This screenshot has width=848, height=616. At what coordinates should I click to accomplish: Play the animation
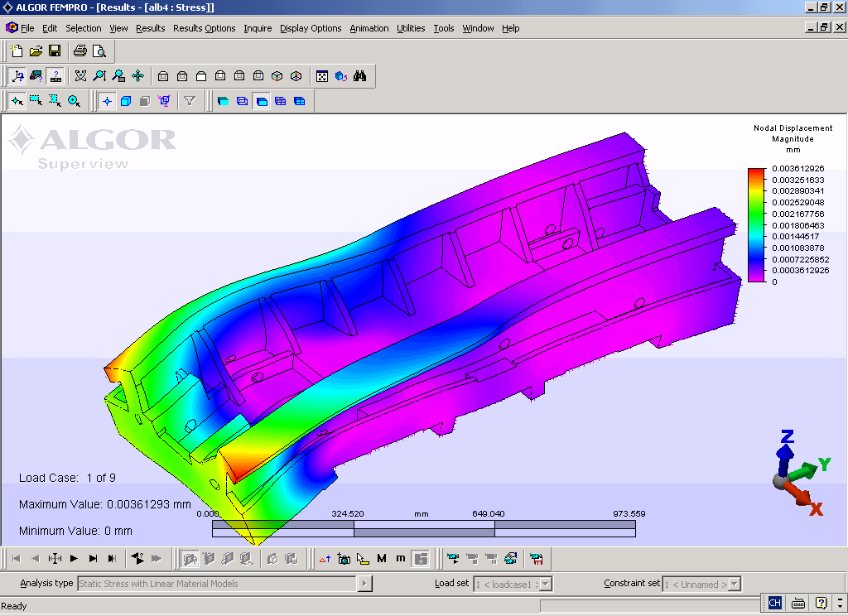(74, 559)
